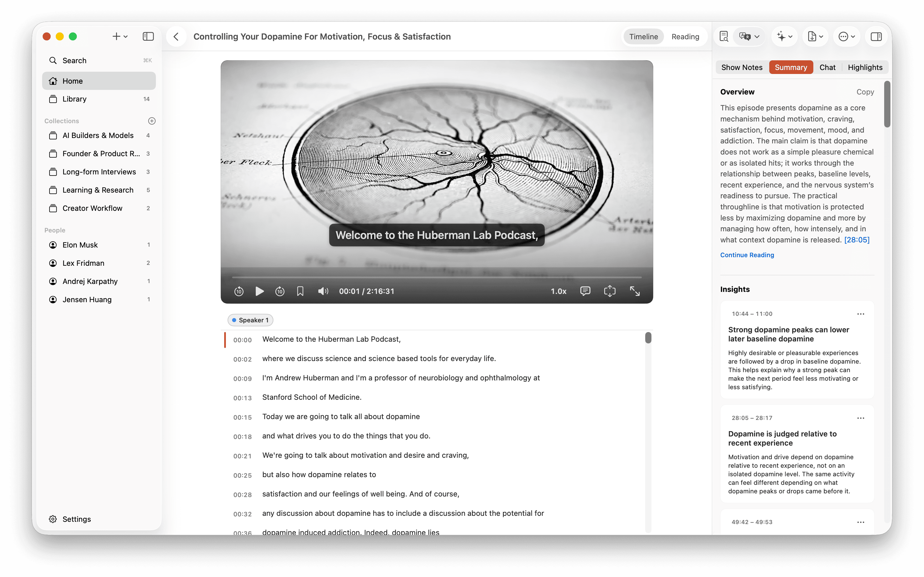Viewport: 924px width, 577px height.
Task: Add a new collection with plus icon
Action: click(152, 121)
